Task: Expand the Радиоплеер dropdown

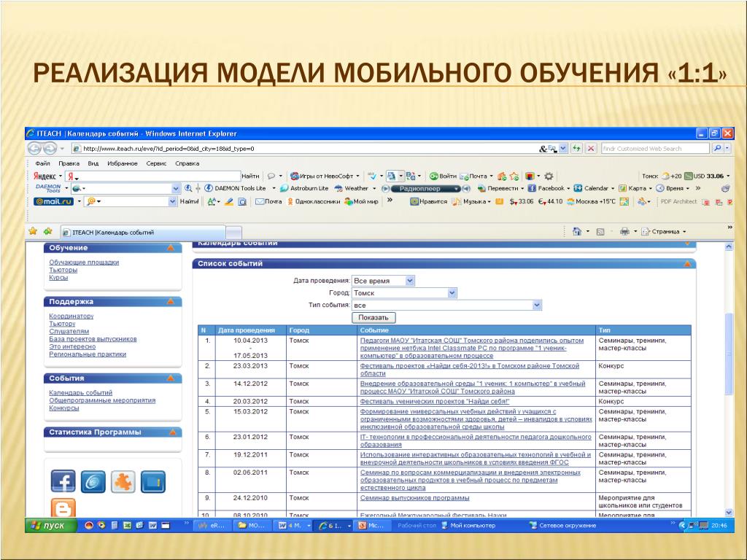Action: click(457, 189)
